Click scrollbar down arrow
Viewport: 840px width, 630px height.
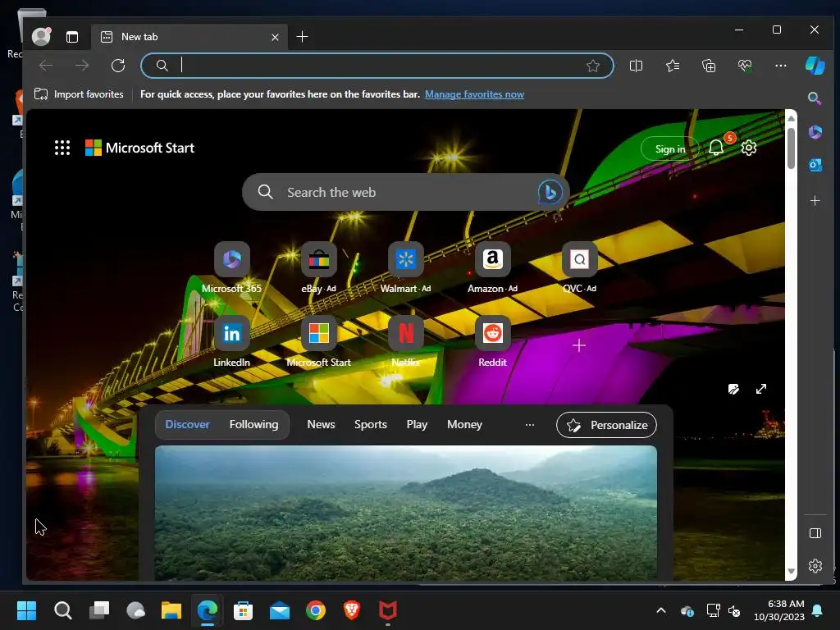coord(791,572)
